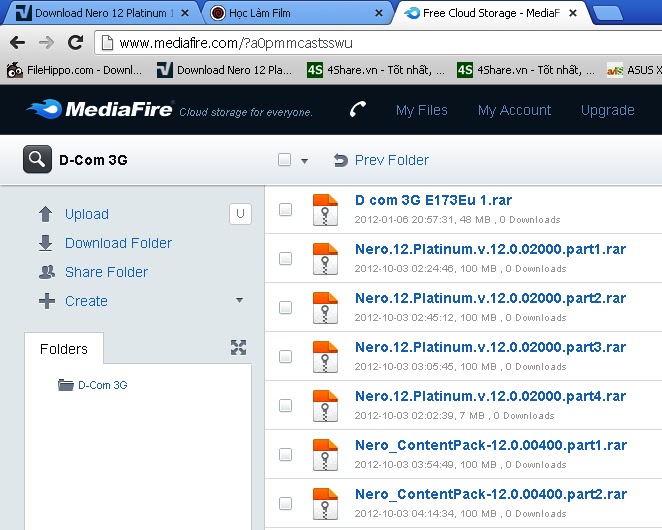This screenshot has width=662, height=530.
Task: Open first 4Share.vn bookmark
Action: (x=376, y=70)
